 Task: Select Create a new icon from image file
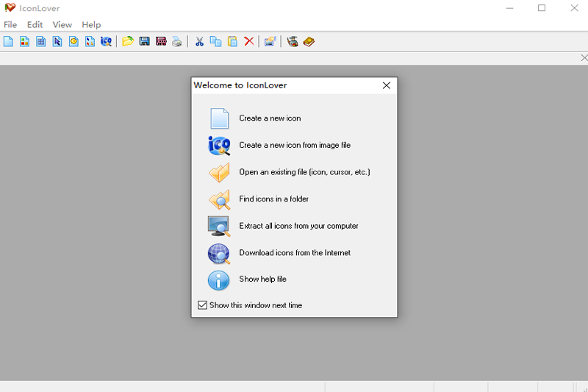pos(294,146)
